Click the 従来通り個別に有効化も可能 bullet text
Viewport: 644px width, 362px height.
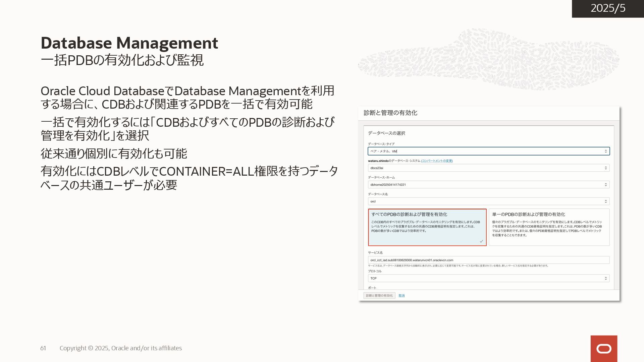coord(114,154)
